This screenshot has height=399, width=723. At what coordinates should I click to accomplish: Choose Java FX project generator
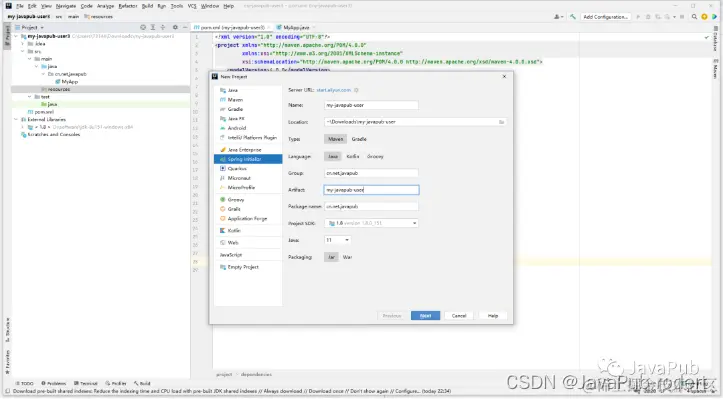coord(236,119)
